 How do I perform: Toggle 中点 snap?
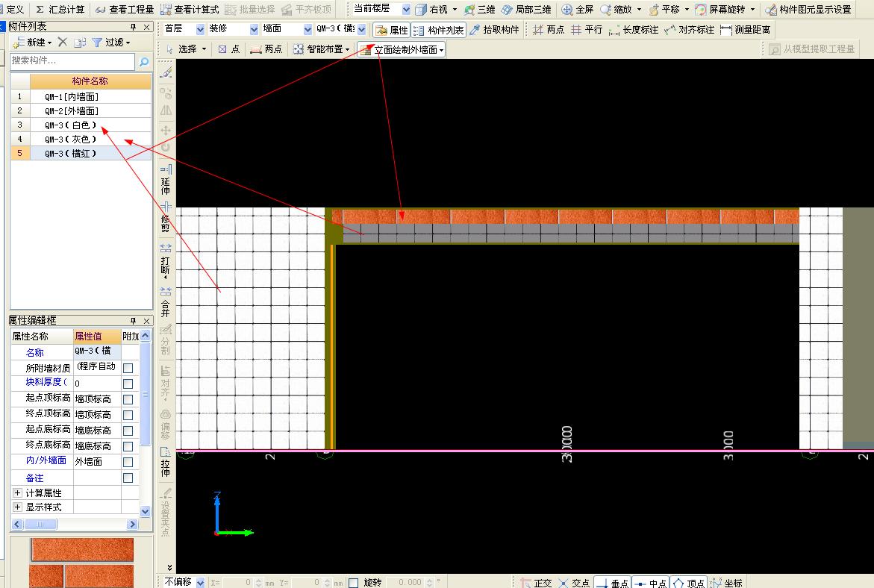coord(650,583)
